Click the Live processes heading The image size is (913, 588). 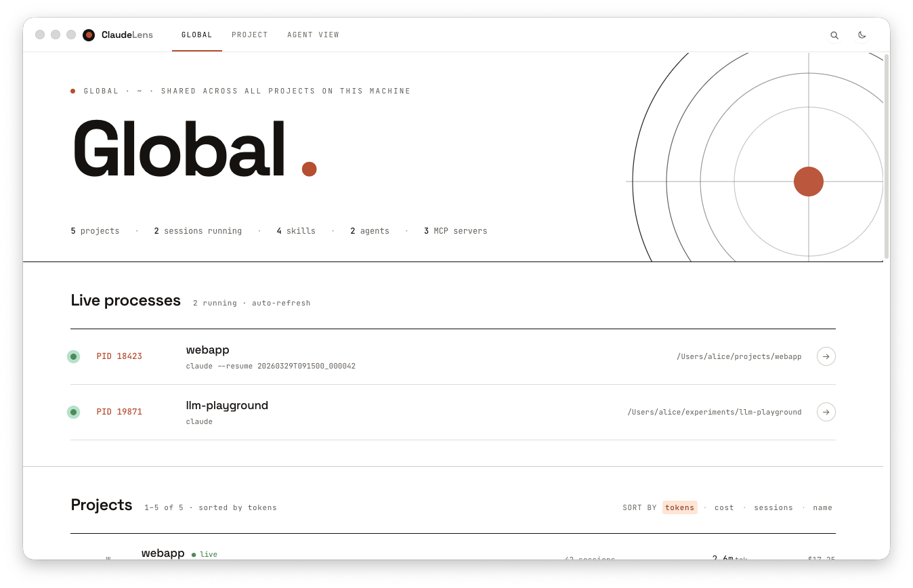126,300
